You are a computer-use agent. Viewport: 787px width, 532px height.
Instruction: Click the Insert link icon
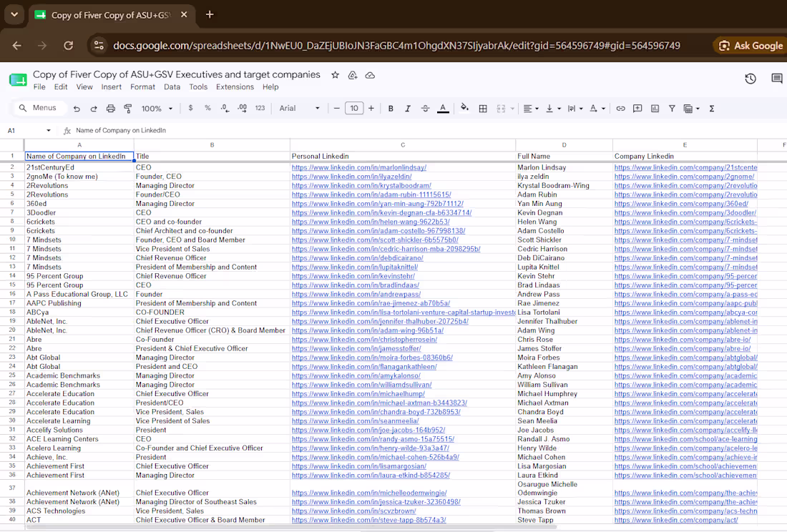(620, 108)
